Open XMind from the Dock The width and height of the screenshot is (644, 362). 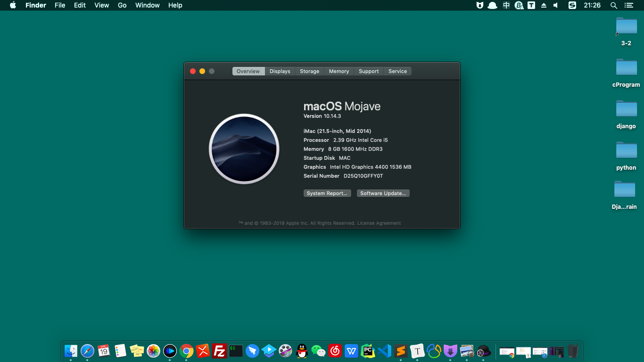tap(203, 351)
